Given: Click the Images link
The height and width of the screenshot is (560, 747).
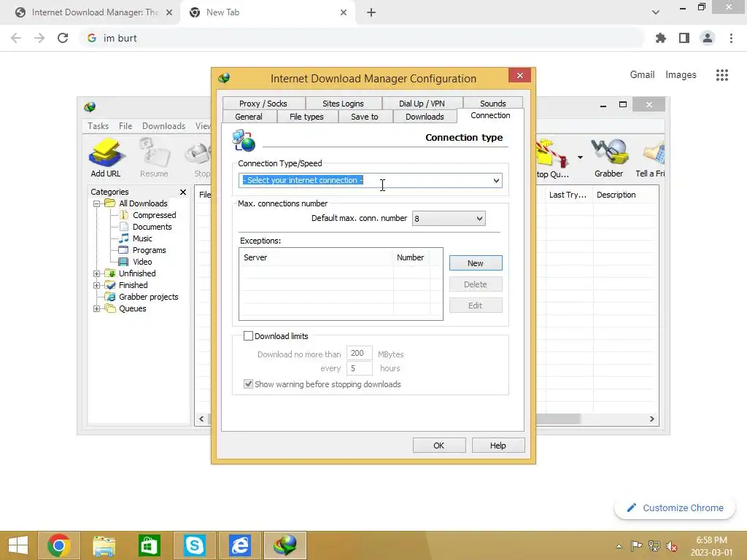Looking at the screenshot, I should 681,75.
